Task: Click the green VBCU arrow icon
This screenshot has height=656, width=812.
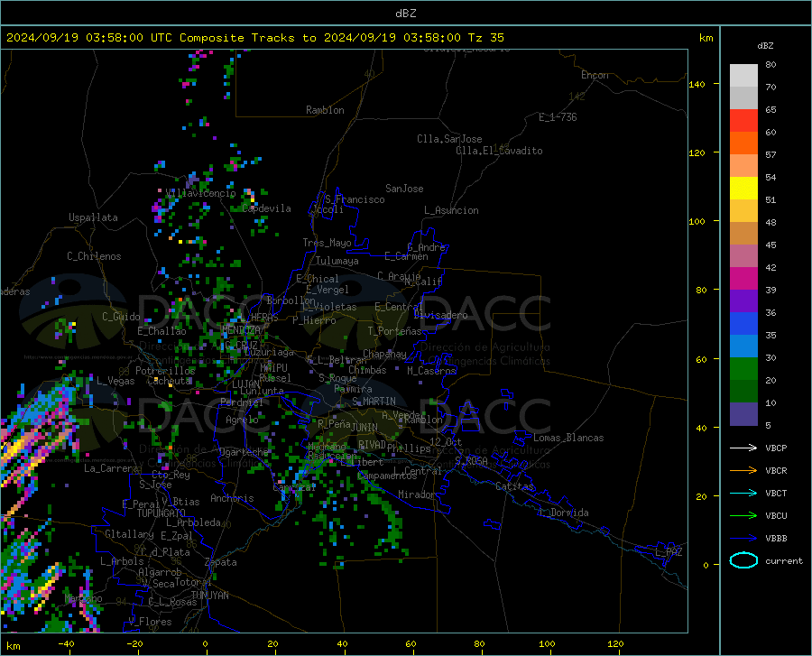Action: (743, 516)
